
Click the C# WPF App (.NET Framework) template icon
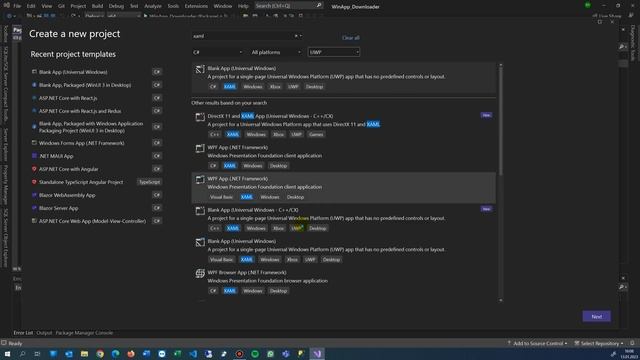[200, 149]
